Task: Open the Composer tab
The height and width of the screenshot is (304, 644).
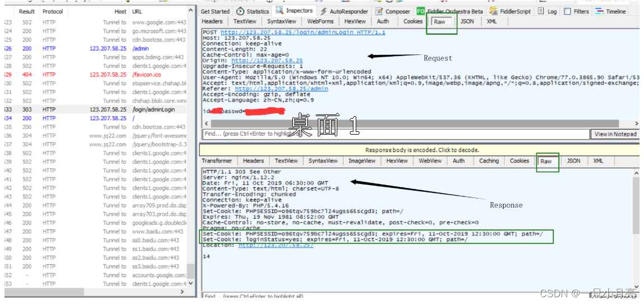Action: tap(393, 11)
